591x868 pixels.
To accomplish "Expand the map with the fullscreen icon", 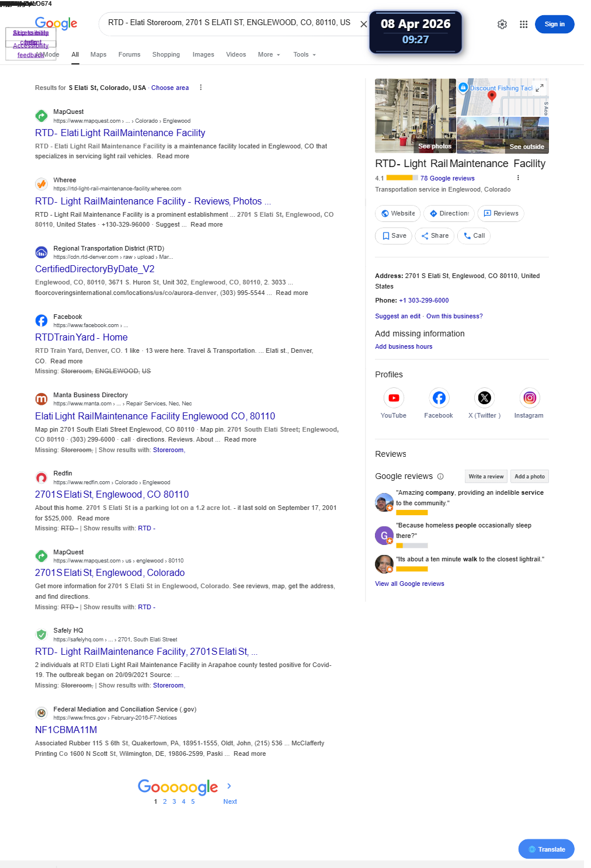I will coord(540,88).
